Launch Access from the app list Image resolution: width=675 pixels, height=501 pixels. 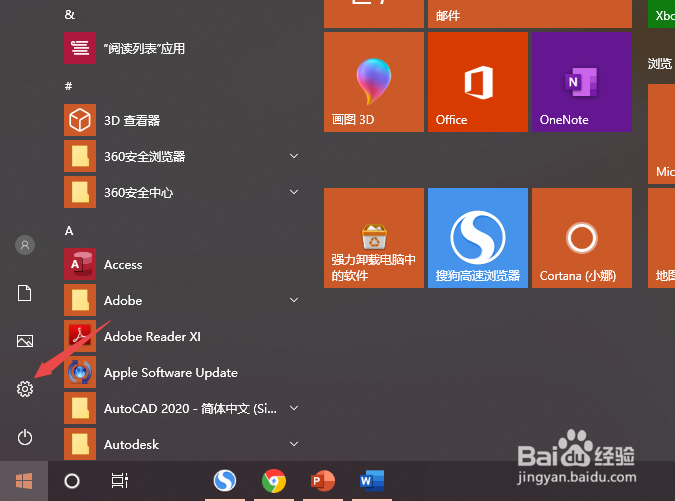[183, 264]
